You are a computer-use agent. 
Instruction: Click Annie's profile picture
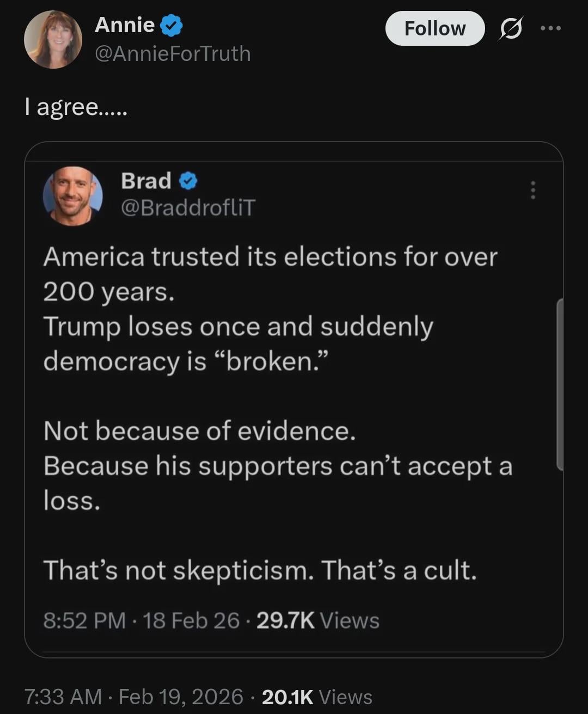tap(53, 40)
